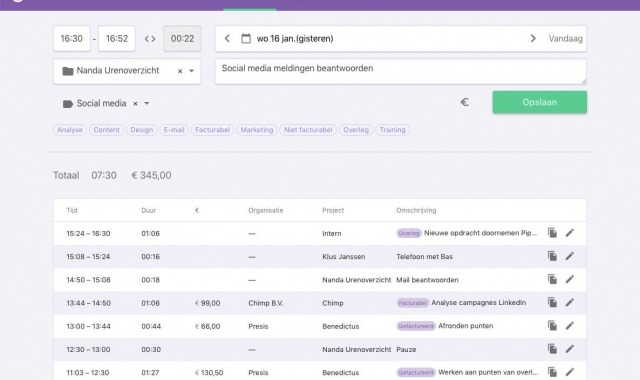The height and width of the screenshot is (380, 640).
Task: Click the 16:52 end time field
Action: click(117, 38)
